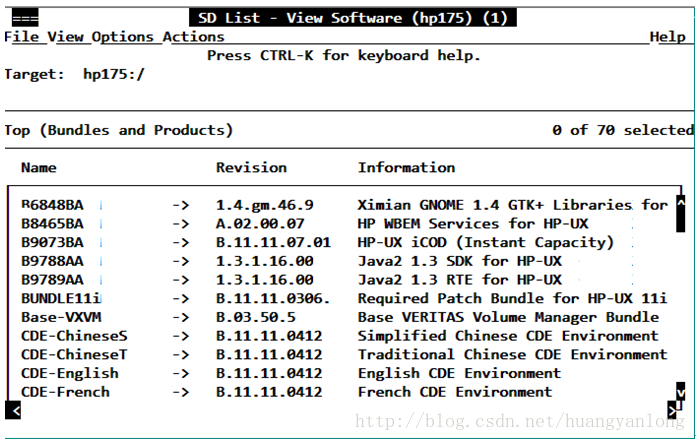This screenshot has width=696, height=441.
Task: Click 'Simplified Chinese CDE Environment' description
Action: click(509, 336)
